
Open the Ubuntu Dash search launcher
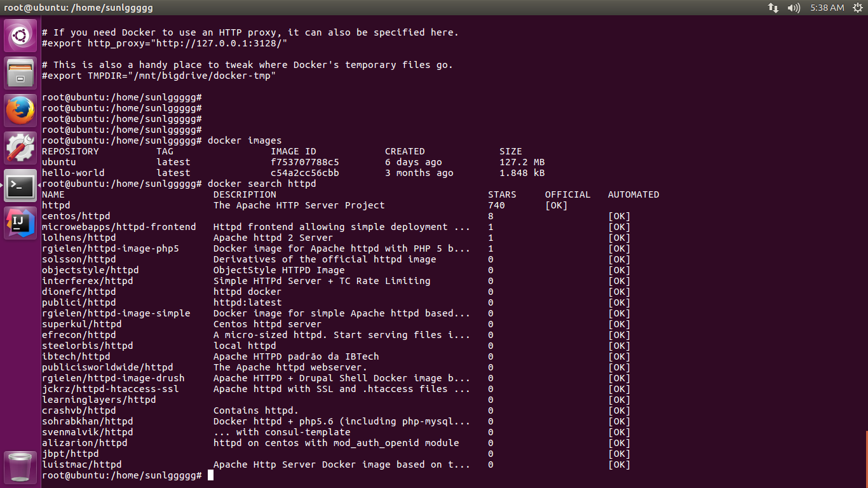20,35
